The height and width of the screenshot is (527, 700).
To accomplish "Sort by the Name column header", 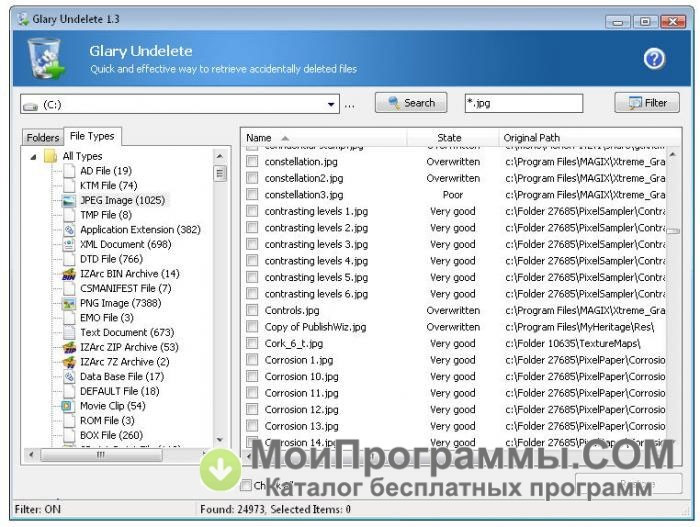I will pos(324,138).
